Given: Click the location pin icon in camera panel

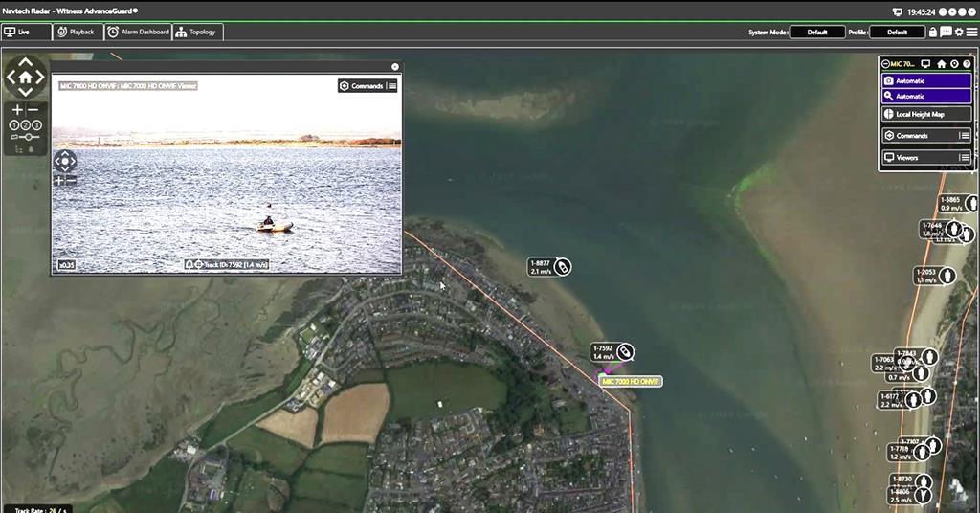Looking at the screenshot, I should 954,64.
